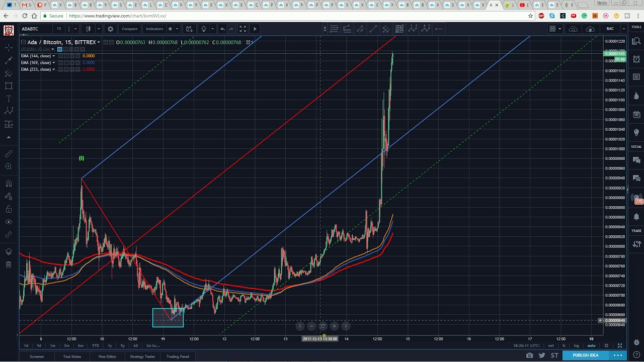This screenshot has width=644, height=362.
Task: Open the Pine Editor tab
Action: (x=107, y=356)
